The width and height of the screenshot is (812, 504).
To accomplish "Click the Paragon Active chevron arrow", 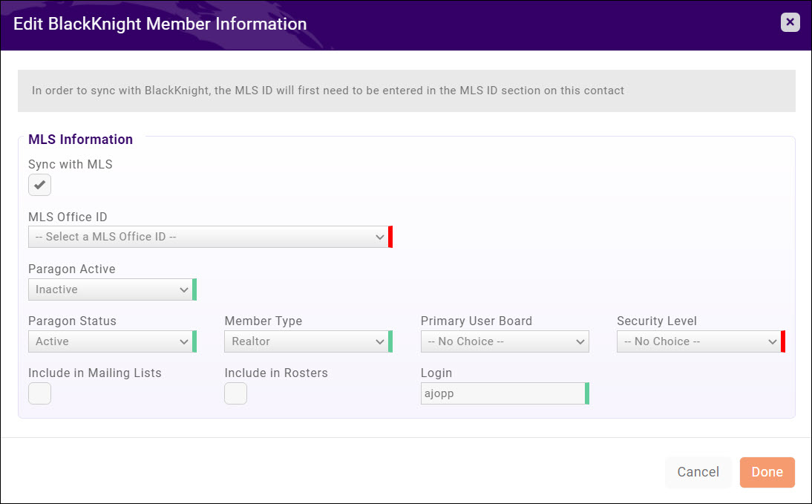I will (184, 289).
